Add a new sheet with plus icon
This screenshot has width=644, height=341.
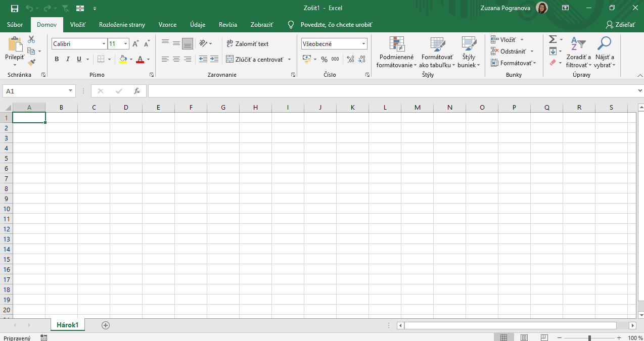tap(106, 325)
